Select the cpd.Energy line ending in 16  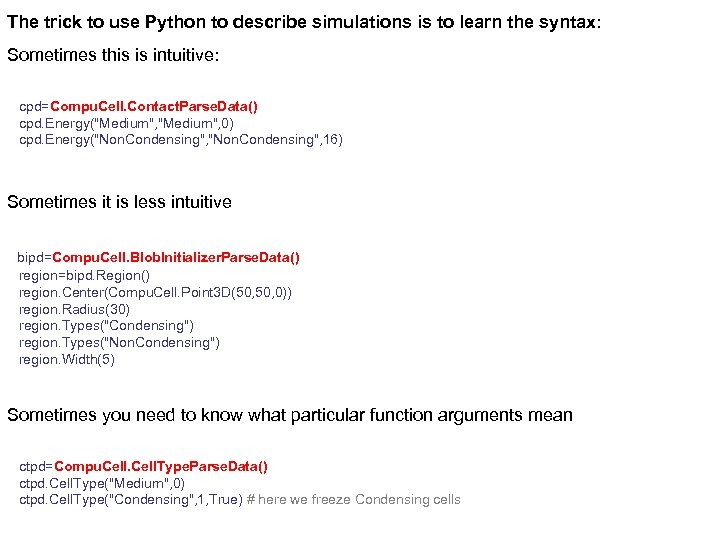(180, 140)
